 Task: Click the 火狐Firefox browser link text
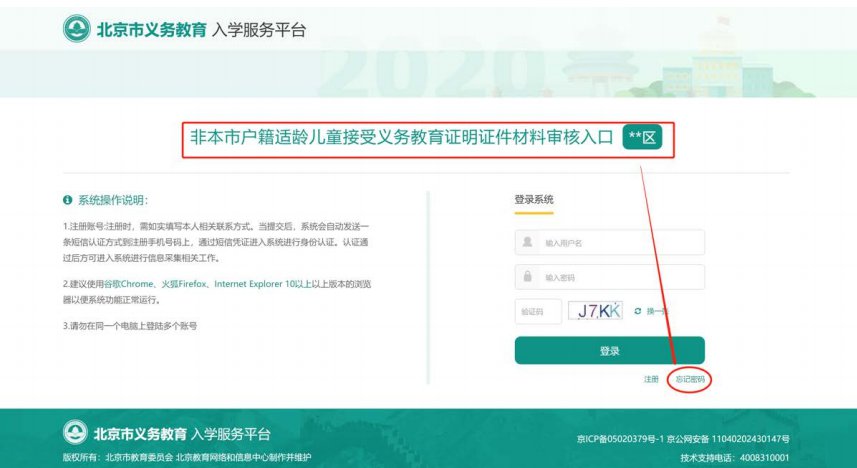click(x=184, y=284)
